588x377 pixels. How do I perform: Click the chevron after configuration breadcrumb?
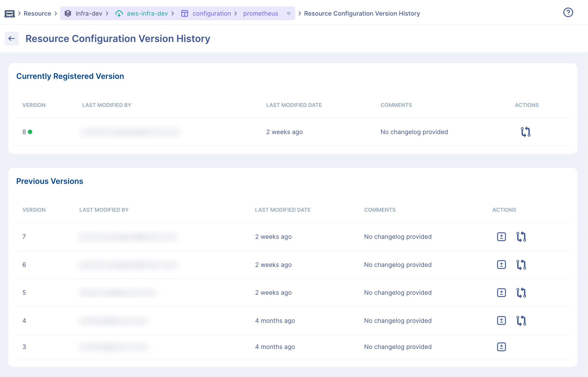[x=236, y=13]
